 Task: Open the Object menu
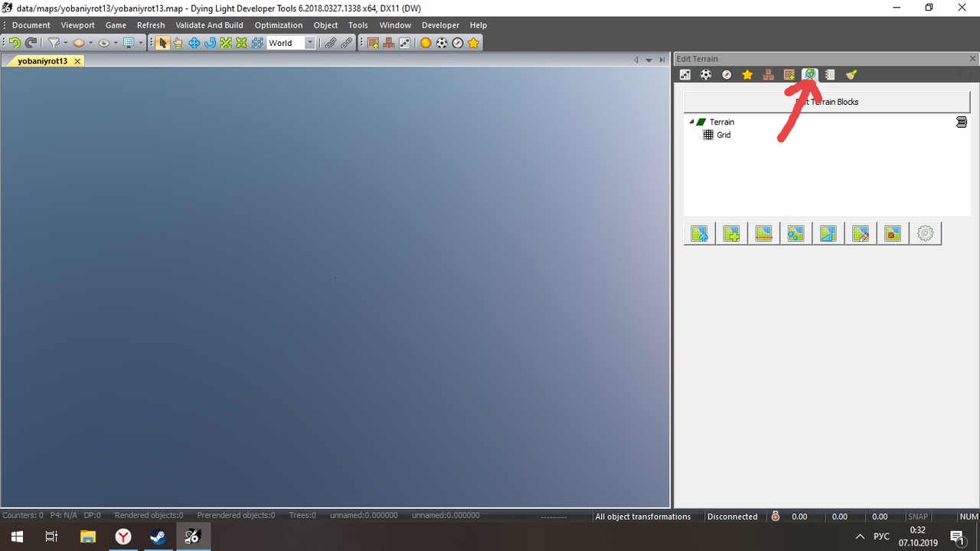[325, 25]
